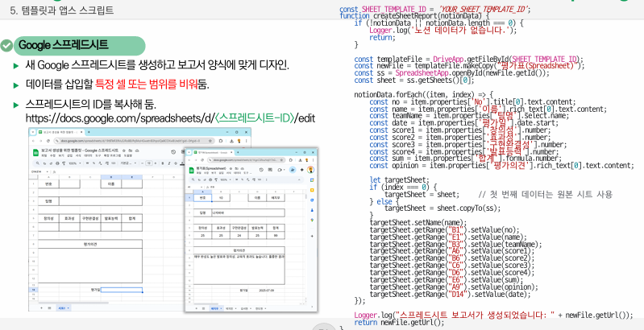Open the 도움말 menu in the template window

[x=128, y=155]
